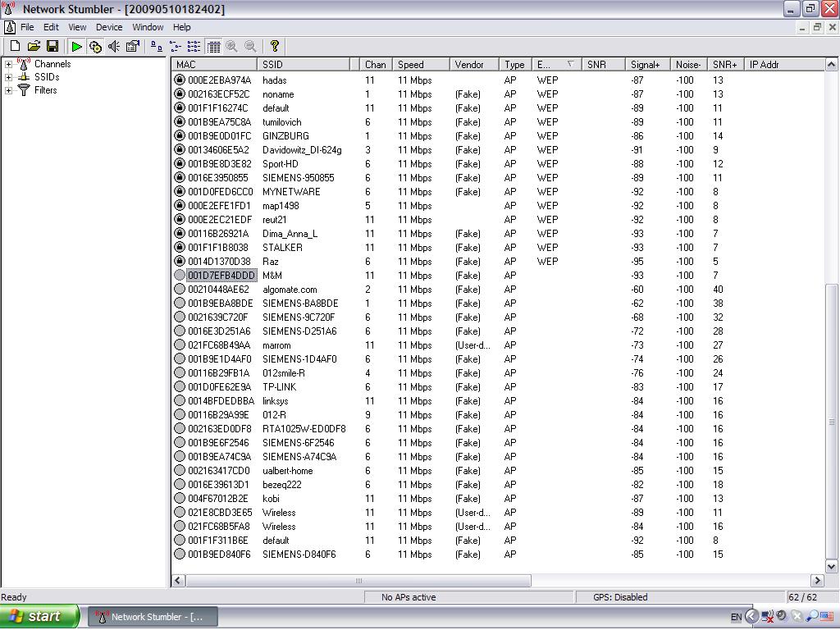Click the yellow network icon beside SSIDs

tap(24, 77)
